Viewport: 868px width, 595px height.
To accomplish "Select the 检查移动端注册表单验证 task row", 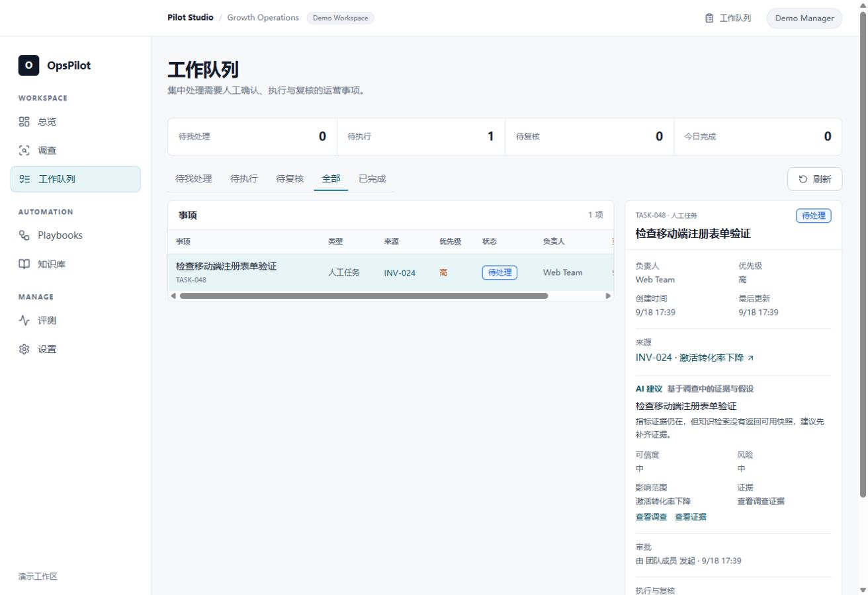I will (391, 272).
